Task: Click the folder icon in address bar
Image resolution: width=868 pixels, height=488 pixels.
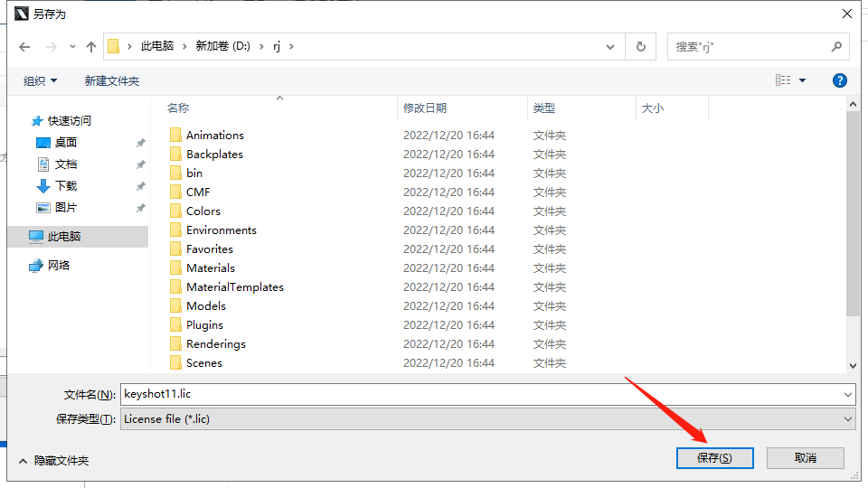Action: [114, 46]
